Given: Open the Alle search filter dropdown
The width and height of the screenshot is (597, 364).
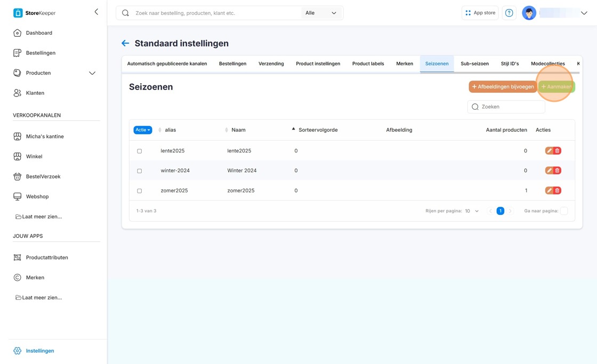Looking at the screenshot, I should (321, 13).
